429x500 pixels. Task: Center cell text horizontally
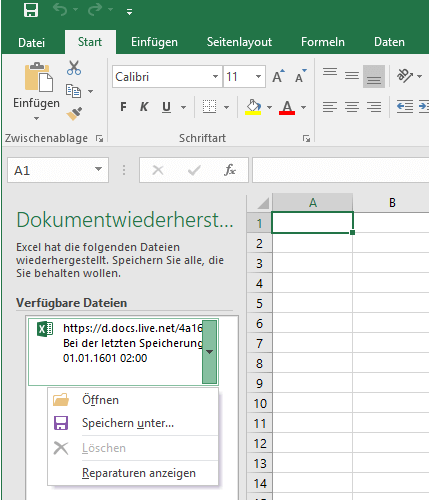coord(352,107)
